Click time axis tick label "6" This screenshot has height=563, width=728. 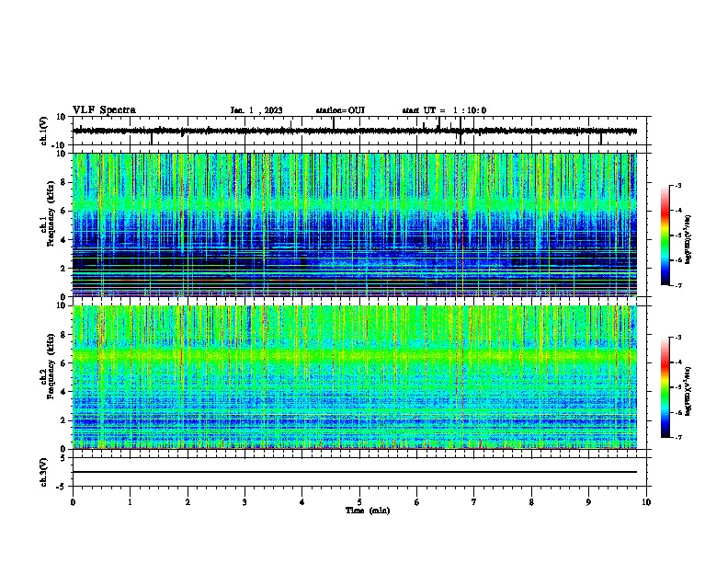click(x=417, y=502)
